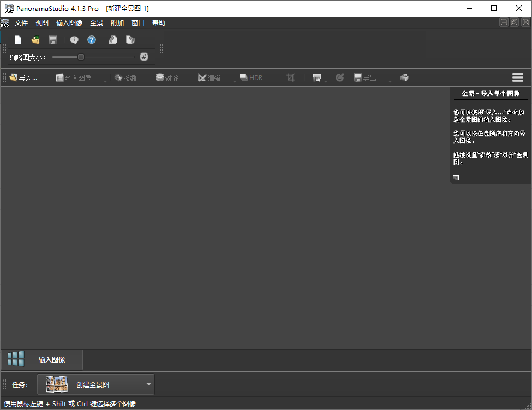This screenshot has width=532, height=410.
Task: Adjust the 缩略图大小 thumbnail size slider
Action: pyautogui.click(x=81, y=57)
